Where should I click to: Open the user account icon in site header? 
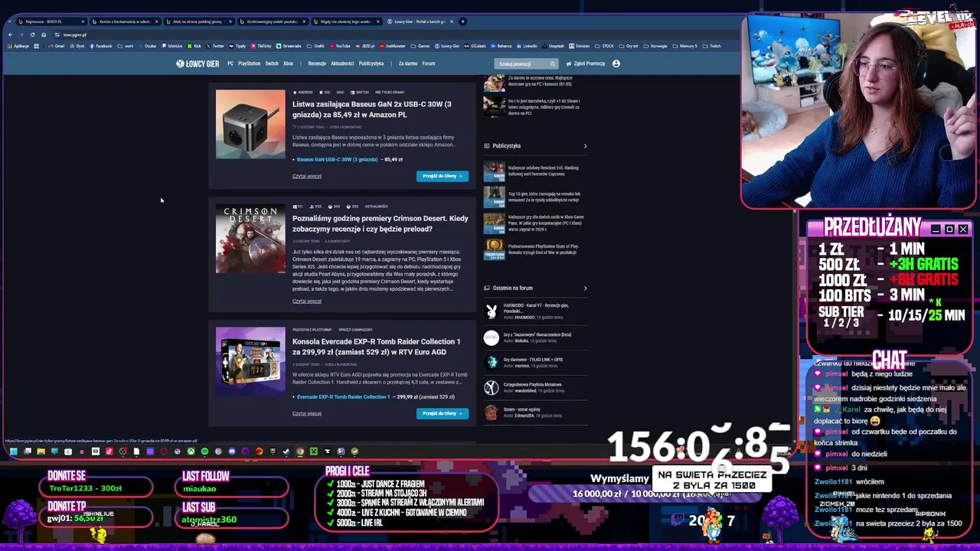[x=616, y=64]
